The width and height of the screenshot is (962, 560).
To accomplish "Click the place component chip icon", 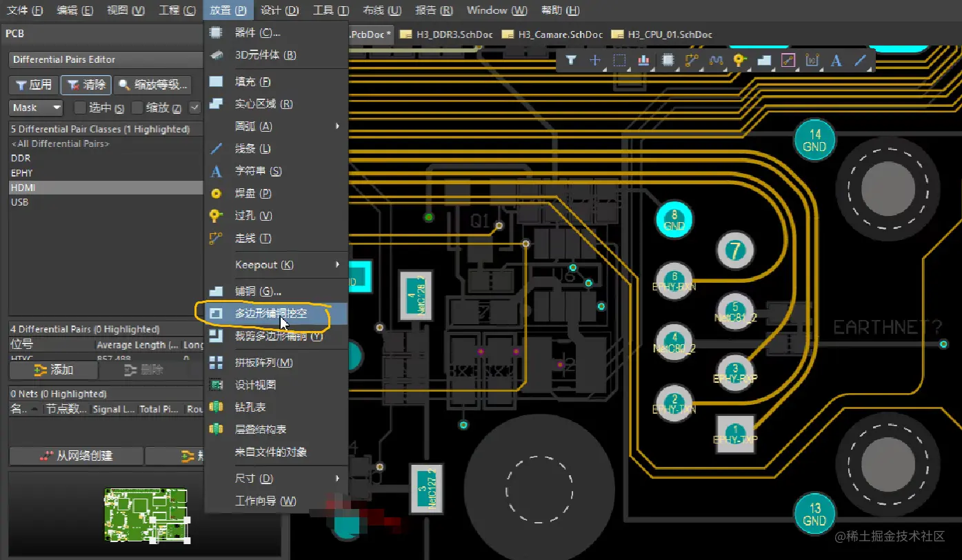I will (668, 61).
